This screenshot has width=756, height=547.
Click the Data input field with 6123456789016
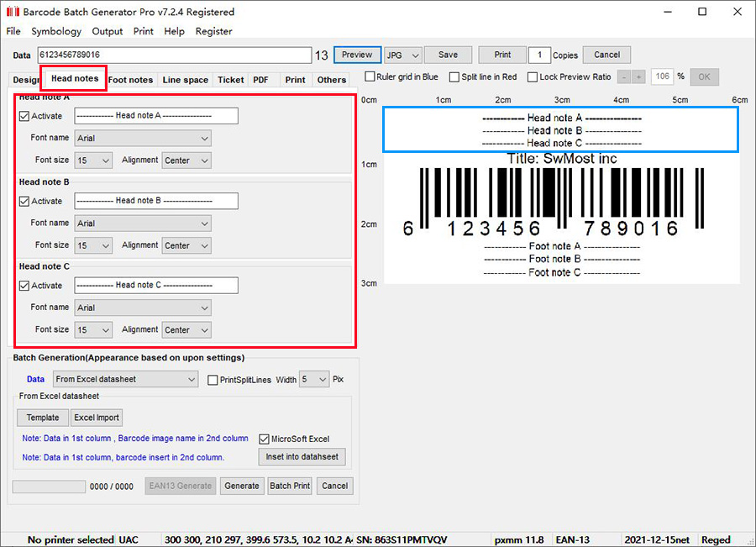(x=175, y=55)
